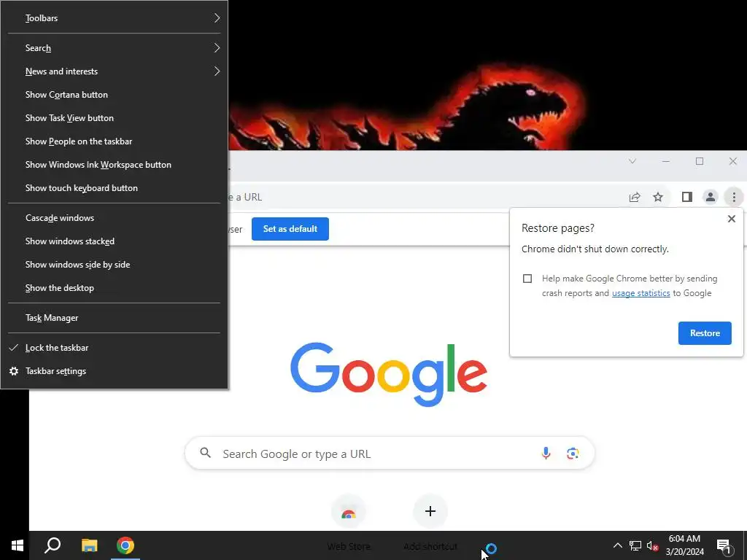Show hidden system tray icons
This screenshot has width=747, height=560.
(x=617, y=545)
